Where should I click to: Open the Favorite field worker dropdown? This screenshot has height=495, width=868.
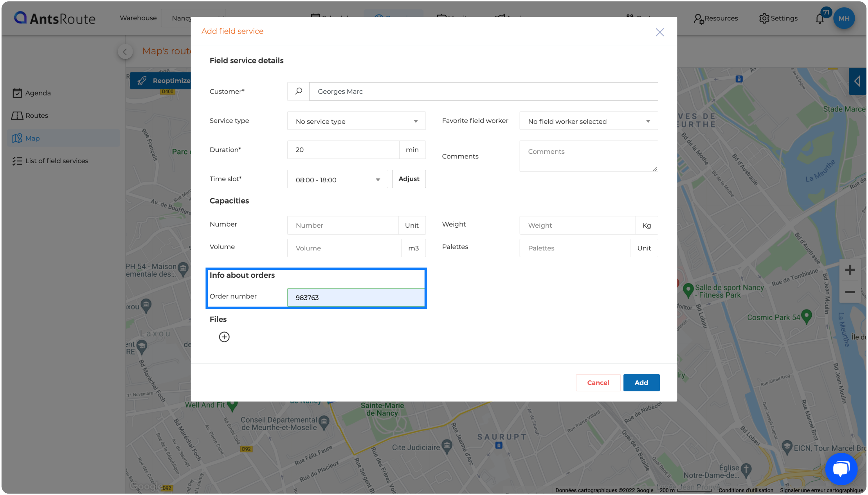(x=589, y=121)
